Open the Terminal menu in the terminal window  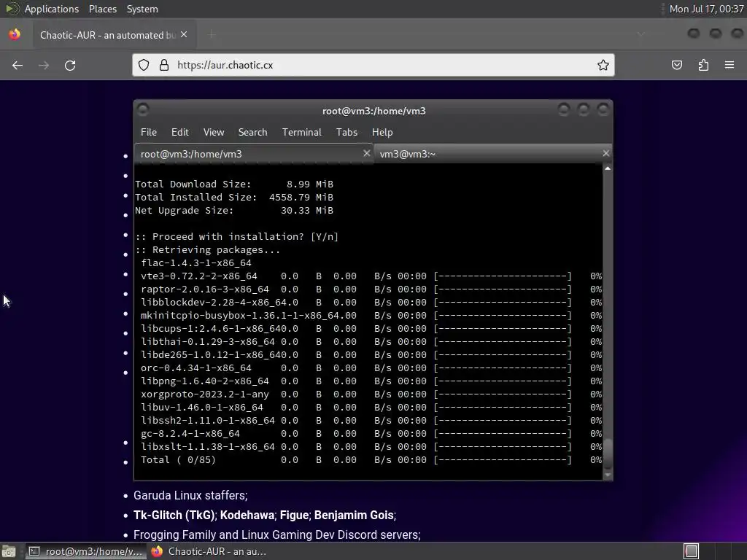point(301,133)
